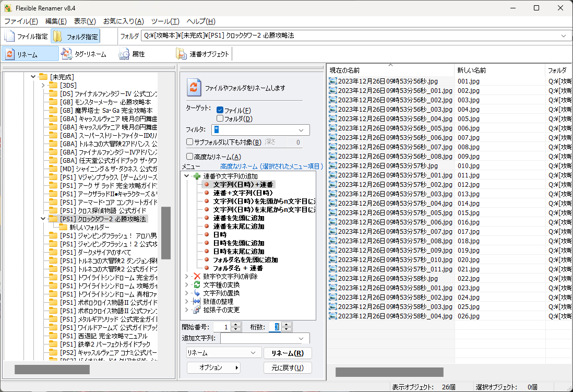Open the タグ・リネーム tab
This screenshot has width=573, height=392.
(83, 54)
